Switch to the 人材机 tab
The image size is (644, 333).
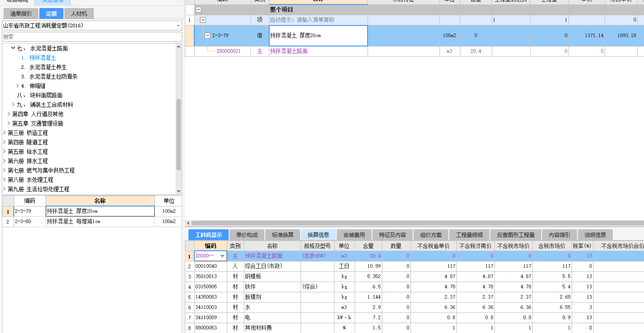(79, 13)
